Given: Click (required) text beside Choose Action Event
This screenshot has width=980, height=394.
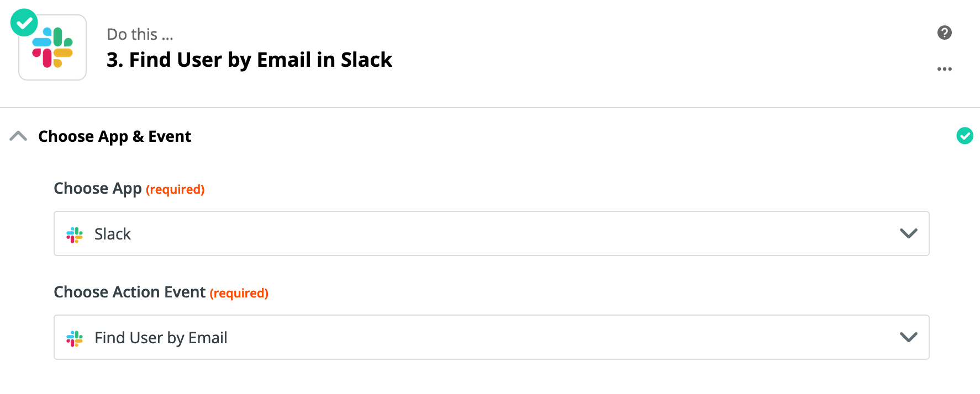Looking at the screenshot, I should (239, 293).
